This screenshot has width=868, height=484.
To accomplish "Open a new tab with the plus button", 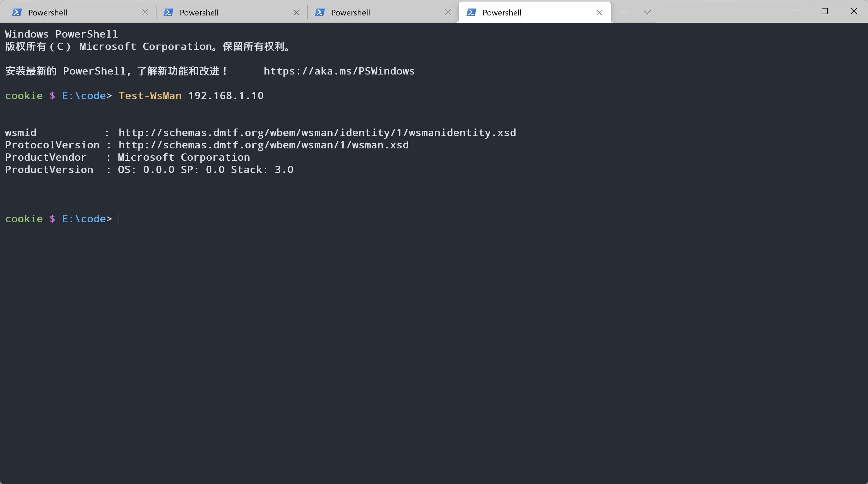I will [x=626, y=13].
